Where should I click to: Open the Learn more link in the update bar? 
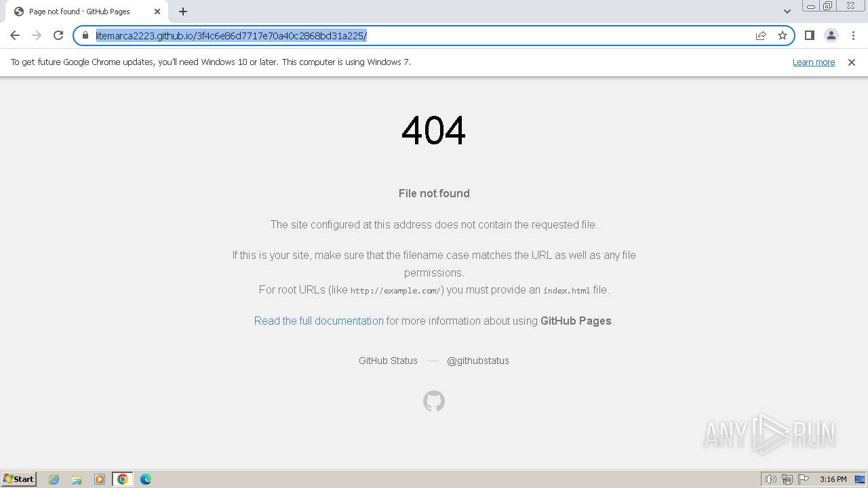pos(814,62)
